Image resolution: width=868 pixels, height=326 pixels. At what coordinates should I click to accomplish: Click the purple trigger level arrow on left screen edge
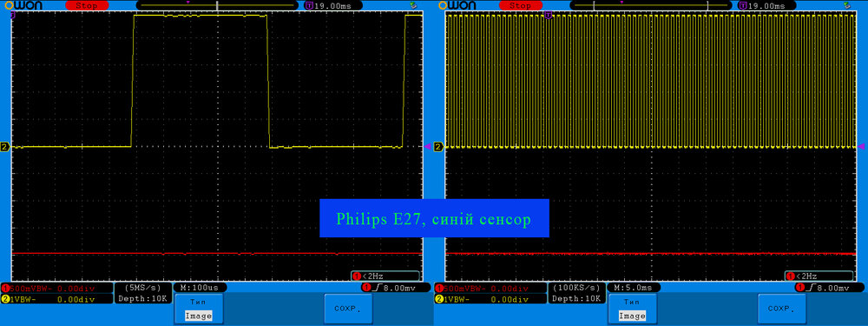pos(427,146)
